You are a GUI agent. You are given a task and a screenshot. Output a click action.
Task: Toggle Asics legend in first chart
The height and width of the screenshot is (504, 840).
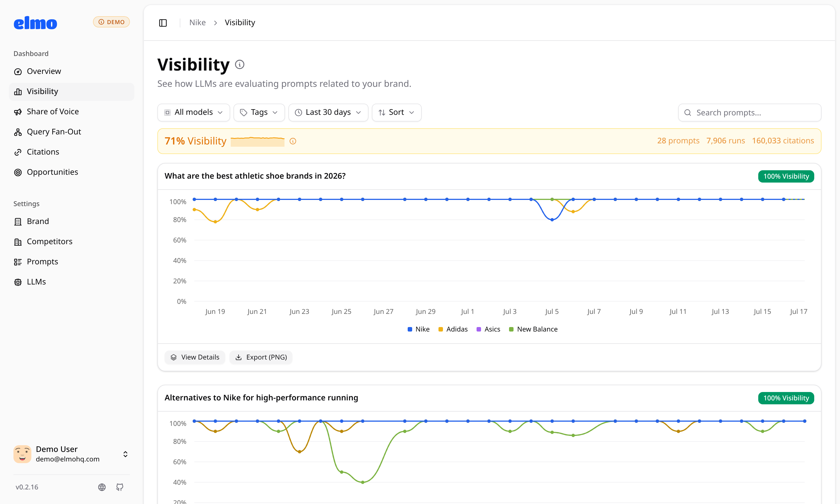pyautogui.click(x=488, y=329)
